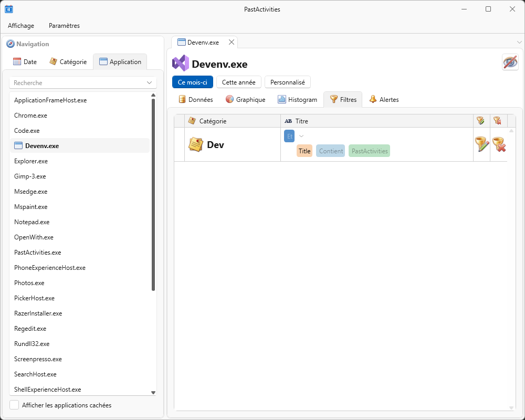Close the Devenv.exe document tab

pos(232,42)
